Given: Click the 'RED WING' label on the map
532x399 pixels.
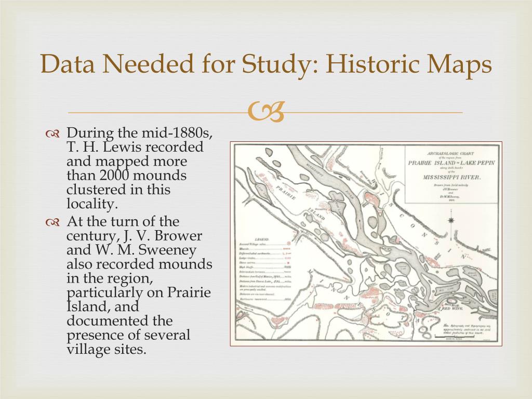Looking at the screenshot, I should [x=451, y=309].
